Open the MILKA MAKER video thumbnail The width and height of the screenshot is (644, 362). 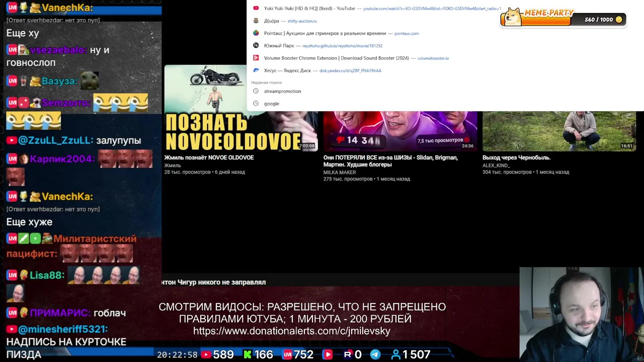[400, 131]
